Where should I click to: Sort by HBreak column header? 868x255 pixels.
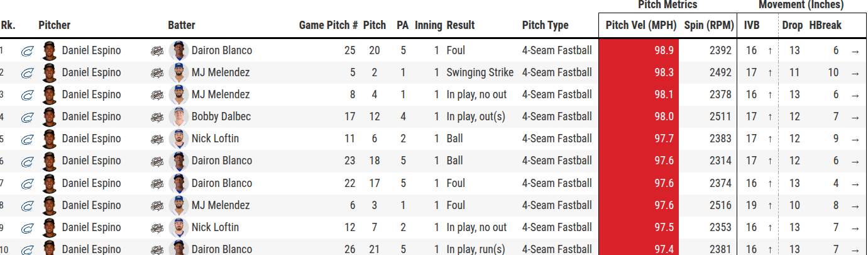coord(825,25)
